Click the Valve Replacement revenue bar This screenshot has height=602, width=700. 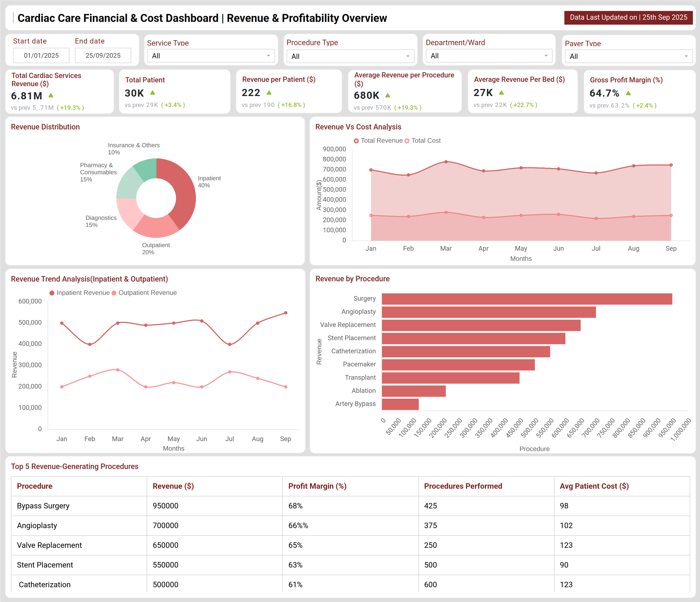point(482,325)
